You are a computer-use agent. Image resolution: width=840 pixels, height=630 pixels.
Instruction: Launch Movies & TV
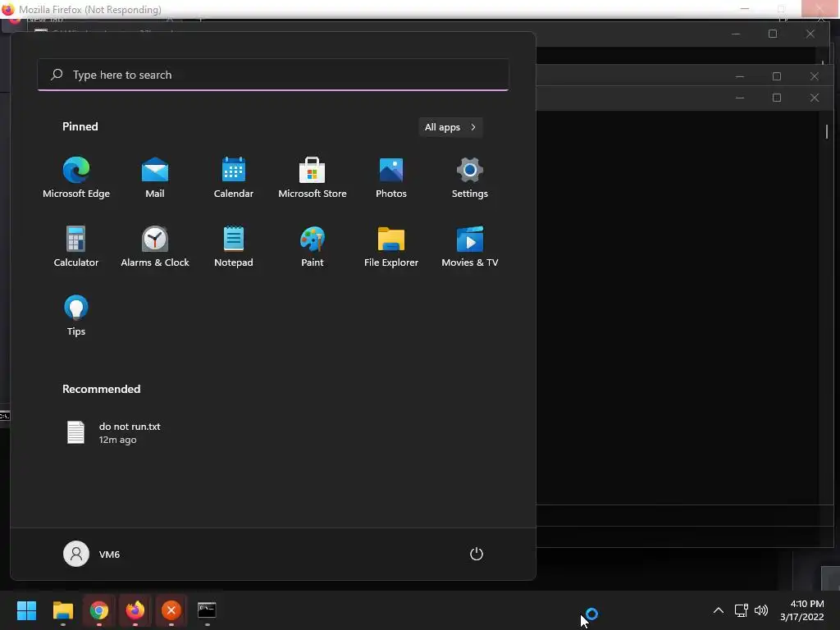(x=470, y=246)
